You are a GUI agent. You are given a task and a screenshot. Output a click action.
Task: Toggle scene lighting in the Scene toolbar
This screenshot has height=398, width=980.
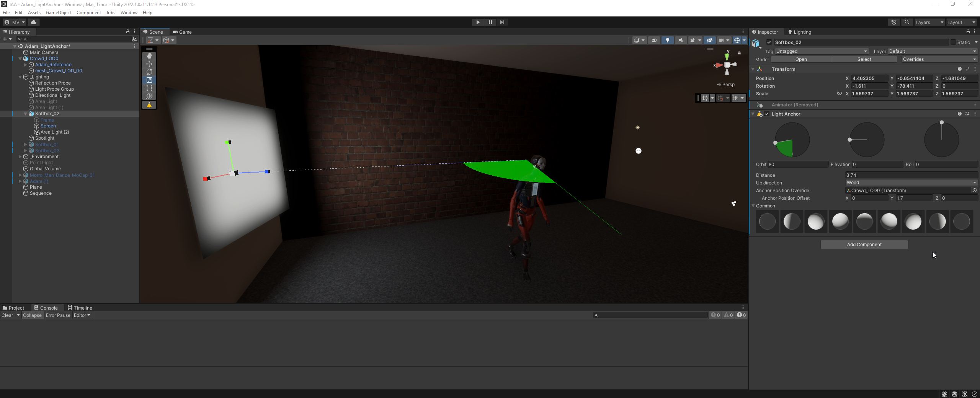coord(668,40)
